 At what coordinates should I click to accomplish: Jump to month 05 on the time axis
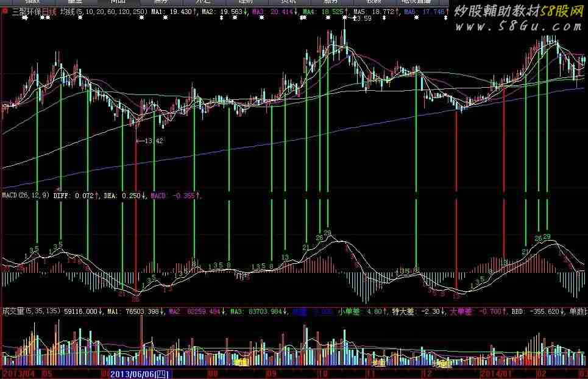click(x=47, y=374)
